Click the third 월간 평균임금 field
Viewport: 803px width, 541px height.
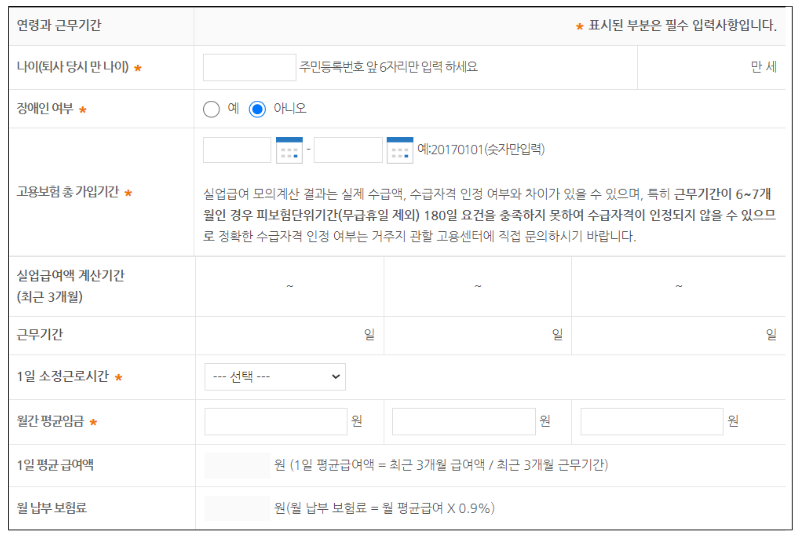[652, 422]
